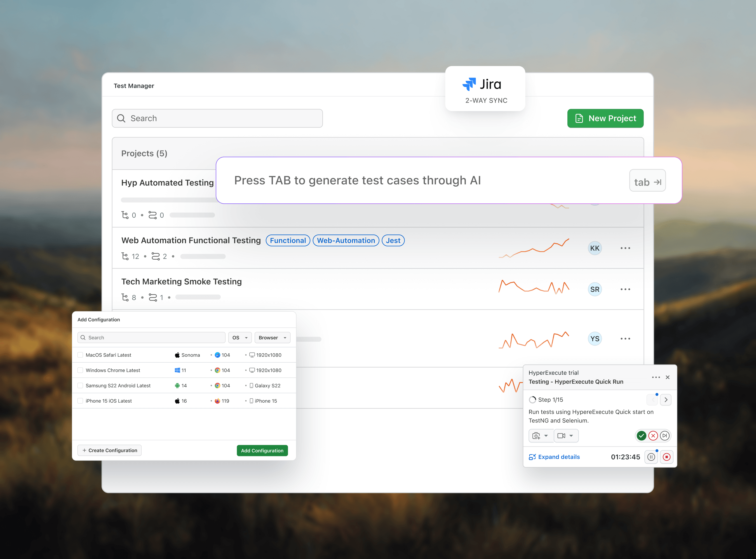The width and height of the screenshot is (756, 559).
Task: Click the tab key hint button
Action: [647, 180]
